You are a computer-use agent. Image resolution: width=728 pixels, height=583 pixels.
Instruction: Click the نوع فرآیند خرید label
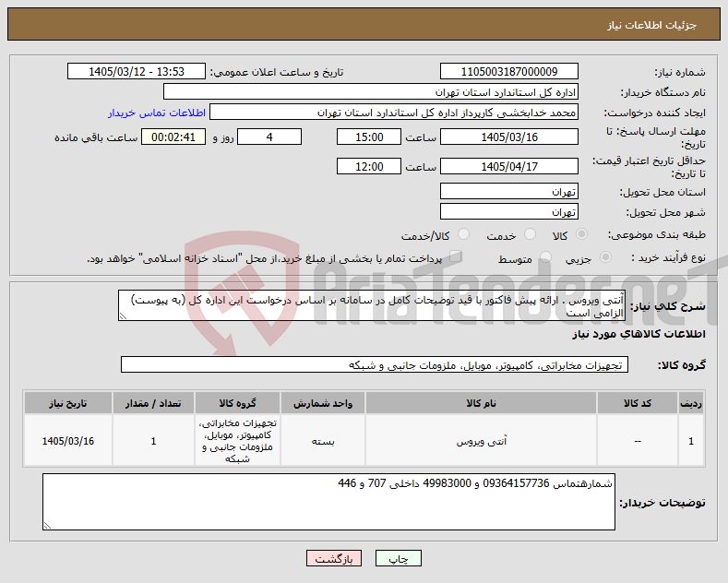(669, 257)
